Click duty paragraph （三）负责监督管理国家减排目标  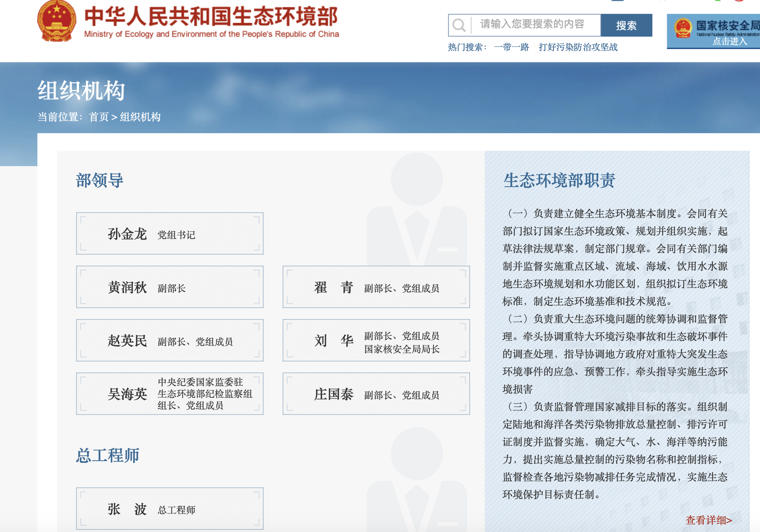click(x=615, y=450)
